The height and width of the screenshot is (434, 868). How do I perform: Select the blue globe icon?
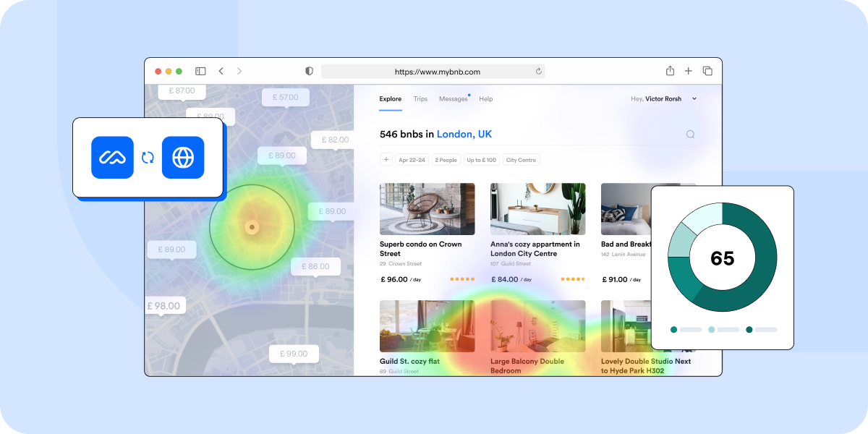(x=183, y=157)
